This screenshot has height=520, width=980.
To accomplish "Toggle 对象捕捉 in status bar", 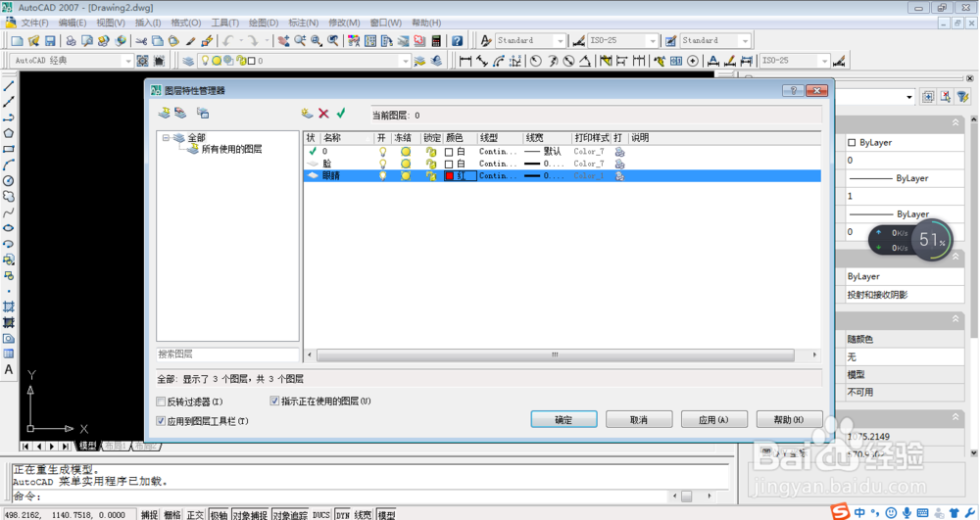I will coord(250,515).
